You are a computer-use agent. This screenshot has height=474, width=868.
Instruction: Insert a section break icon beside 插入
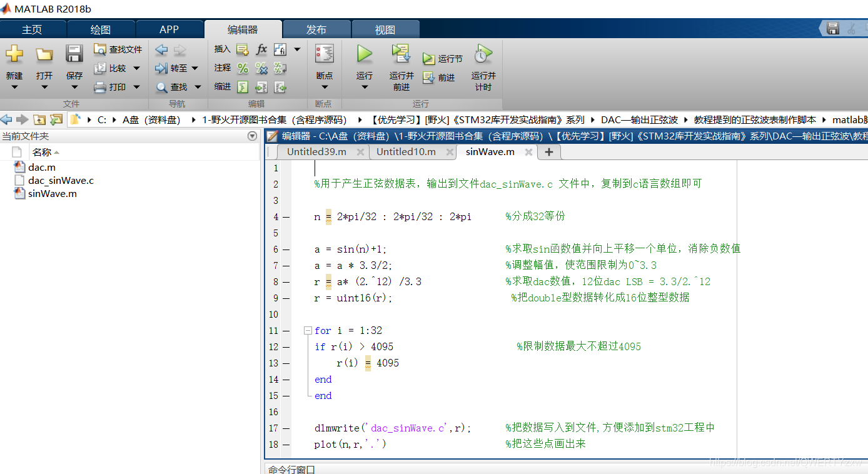coord(243,49)
